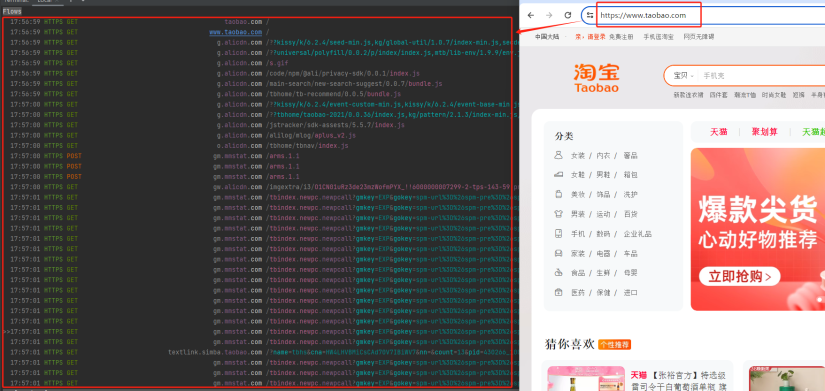
Task: Open the 手机逛淘宝 link
Action: click(x=658, y=37)
